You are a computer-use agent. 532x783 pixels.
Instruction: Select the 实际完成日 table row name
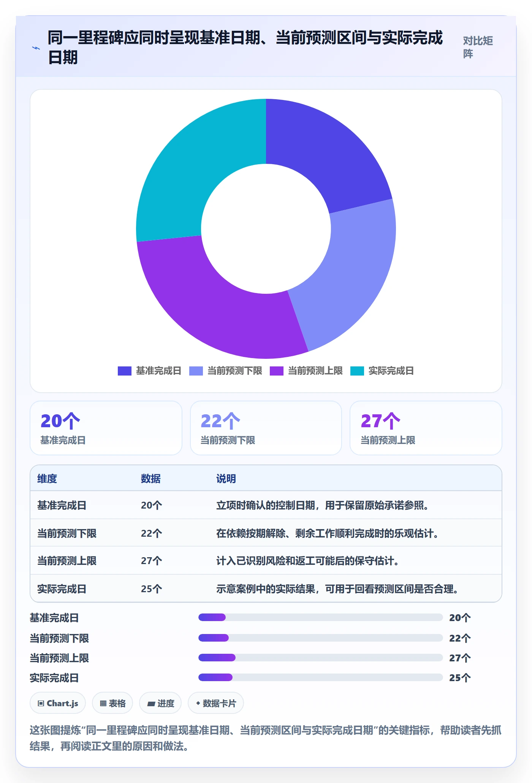[62, 589]
